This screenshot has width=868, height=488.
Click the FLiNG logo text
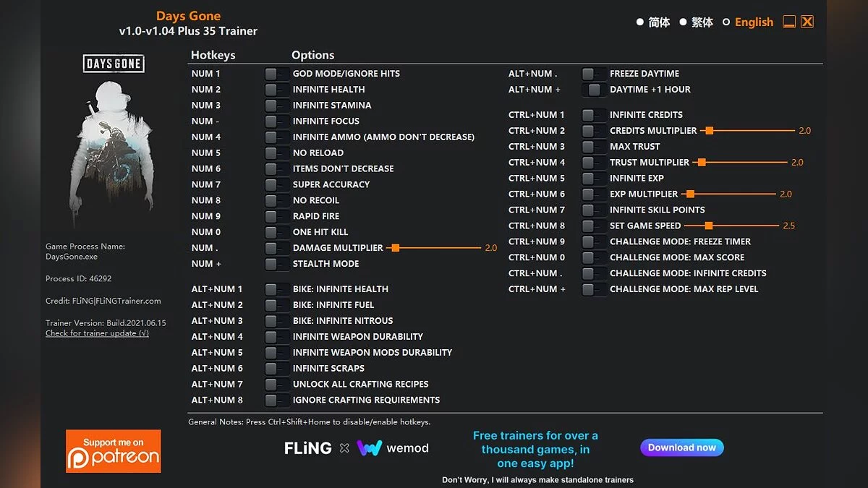(x=307, y=448)
